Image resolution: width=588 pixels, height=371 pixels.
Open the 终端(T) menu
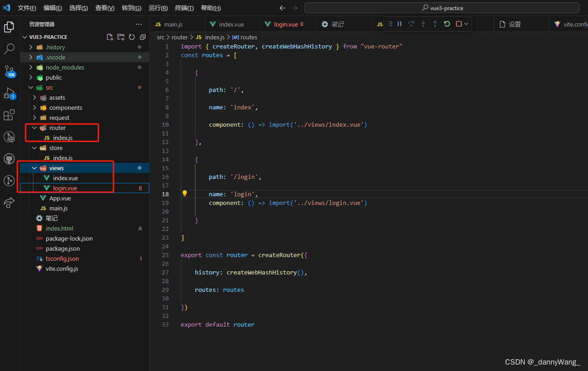[184, 8]
